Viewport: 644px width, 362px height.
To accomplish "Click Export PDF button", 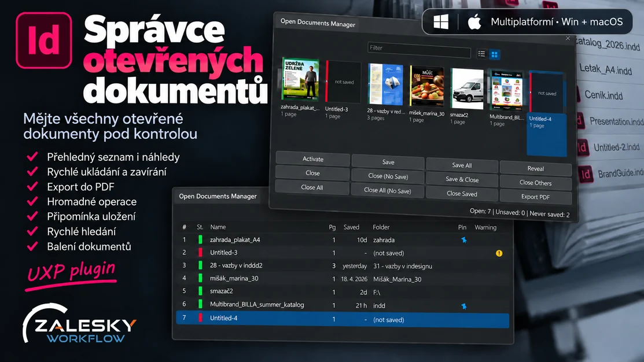I will coord(536,197).
